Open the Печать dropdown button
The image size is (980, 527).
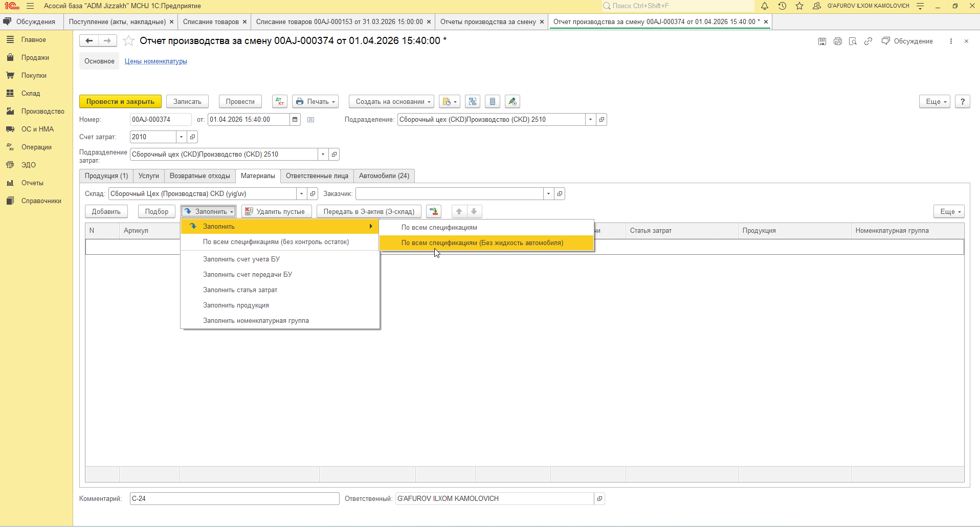tap(316, 101)
